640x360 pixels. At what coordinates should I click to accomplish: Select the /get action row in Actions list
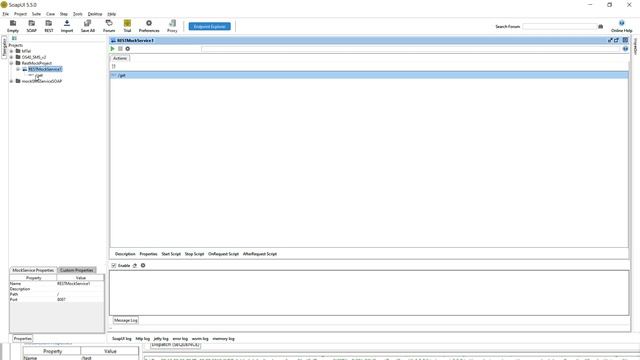pos(369,76)
